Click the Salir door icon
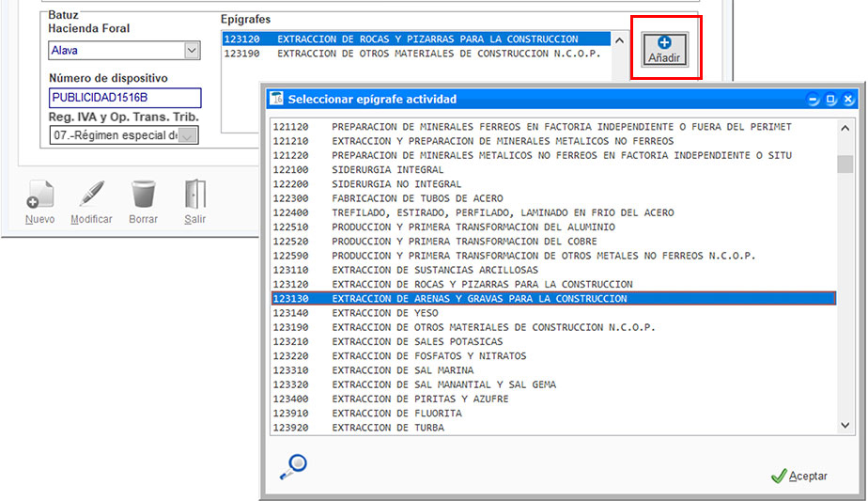 [x=194, y=195]
